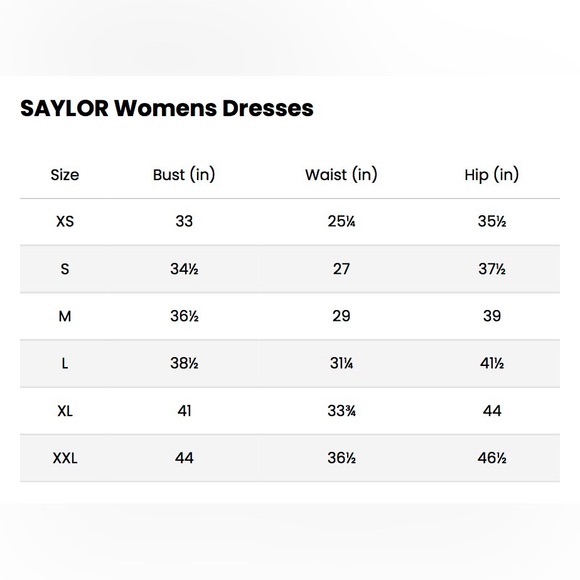Screen dimensions: 580x580
Task: Click the M size row label
Action: click(x=65, y=316)
